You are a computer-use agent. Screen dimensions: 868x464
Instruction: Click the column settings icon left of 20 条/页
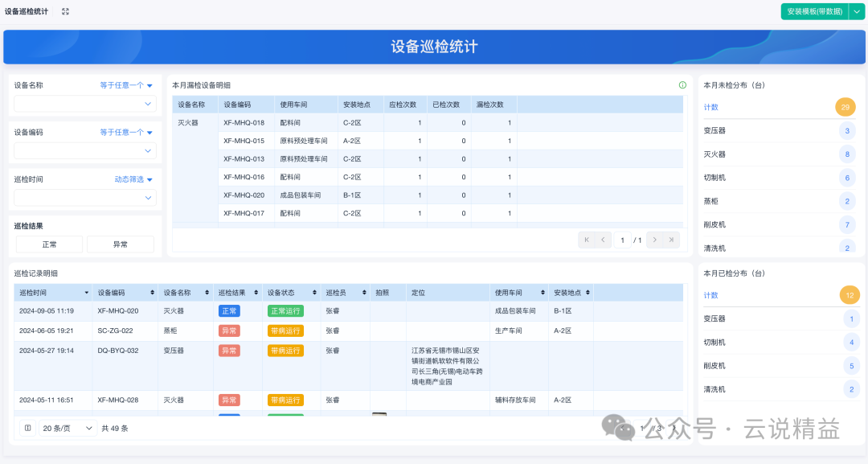pos(27,428)
